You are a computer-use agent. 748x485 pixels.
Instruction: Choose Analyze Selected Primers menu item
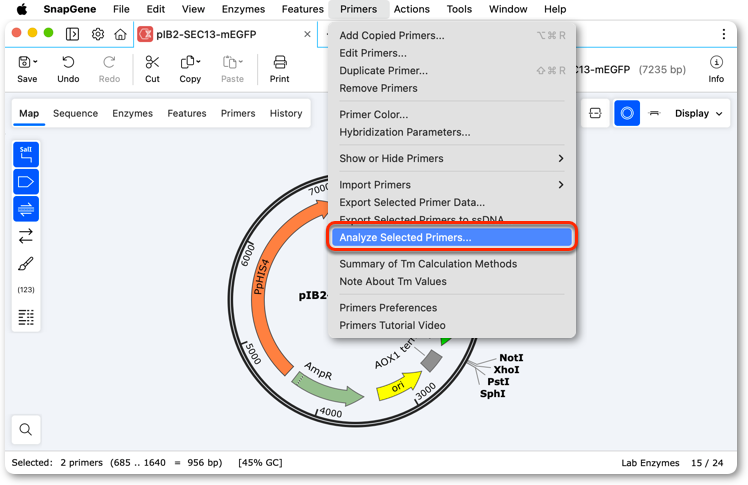point(452,237)
